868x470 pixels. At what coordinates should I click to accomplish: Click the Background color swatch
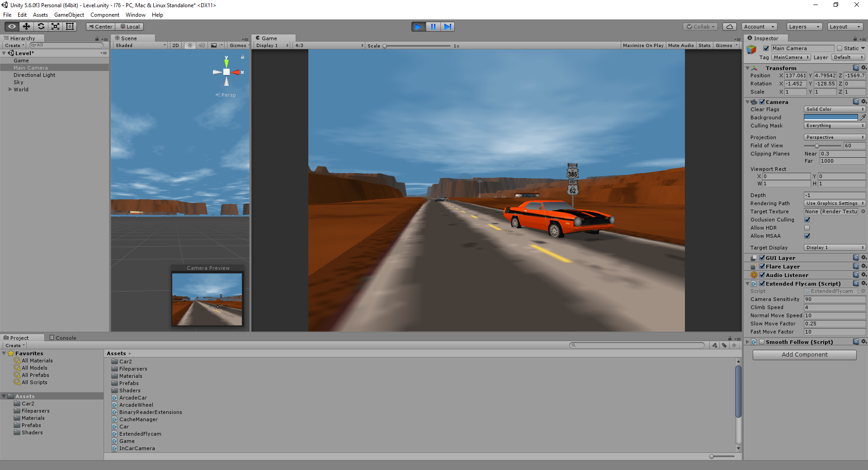(831, 117)
